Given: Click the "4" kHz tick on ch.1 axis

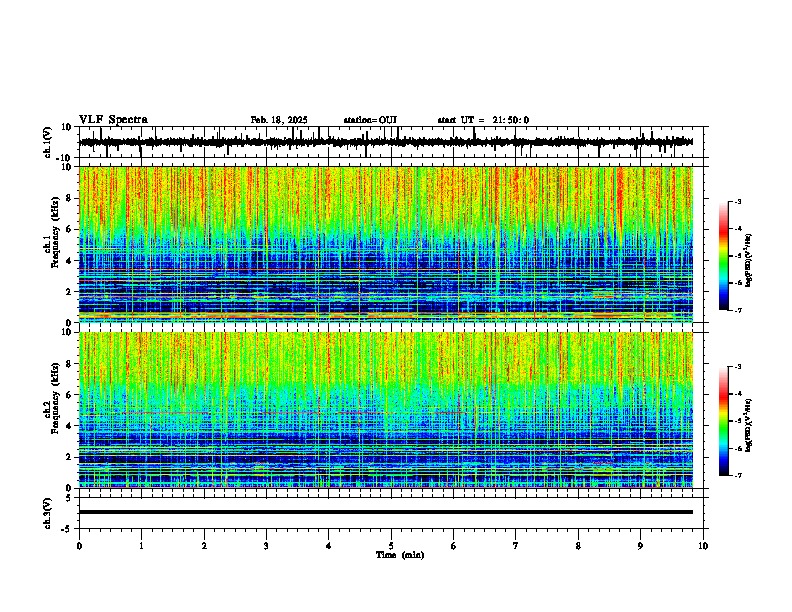Looking at the screenshot, I should (x=69, y=261).
